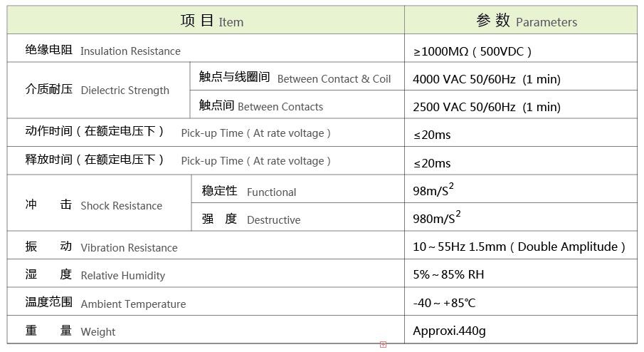
Task: Click the 980m/S² value cell
Action: (436, 218)
